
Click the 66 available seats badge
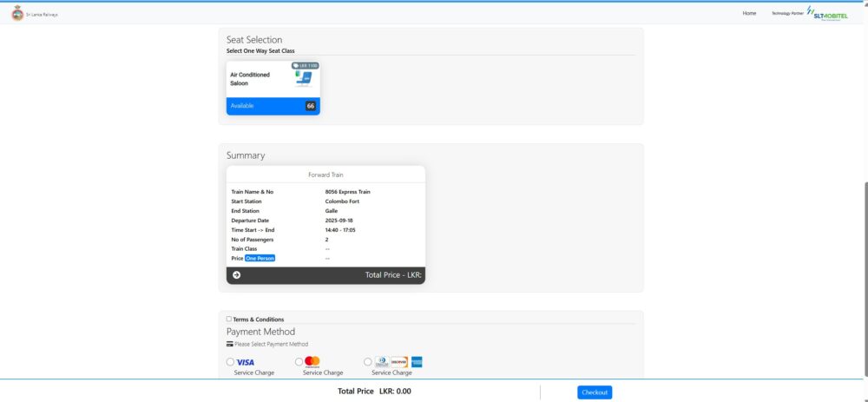point(310,106)
